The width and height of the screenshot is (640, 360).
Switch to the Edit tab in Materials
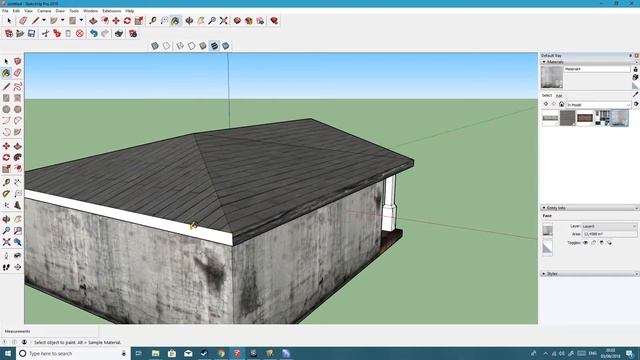[559, 96]
